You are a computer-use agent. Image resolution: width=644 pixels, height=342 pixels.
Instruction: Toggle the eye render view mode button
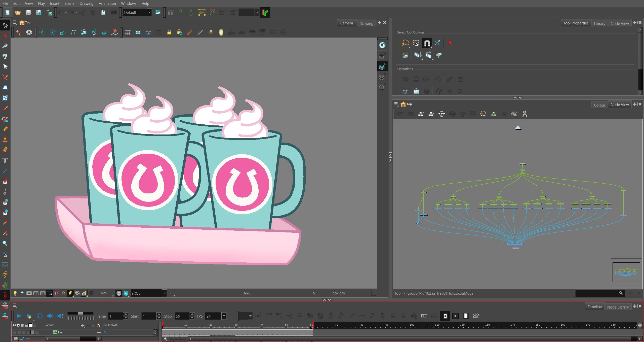(x=382, y=45)
